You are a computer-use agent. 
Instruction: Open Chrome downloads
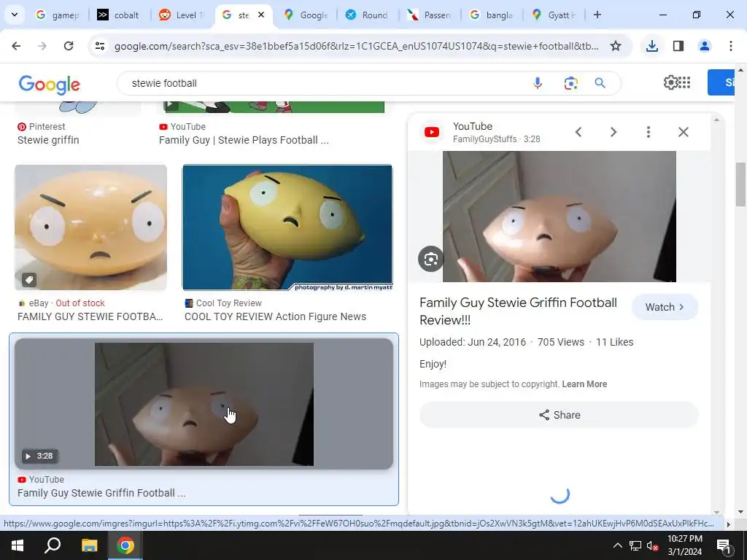coord(651,46)
